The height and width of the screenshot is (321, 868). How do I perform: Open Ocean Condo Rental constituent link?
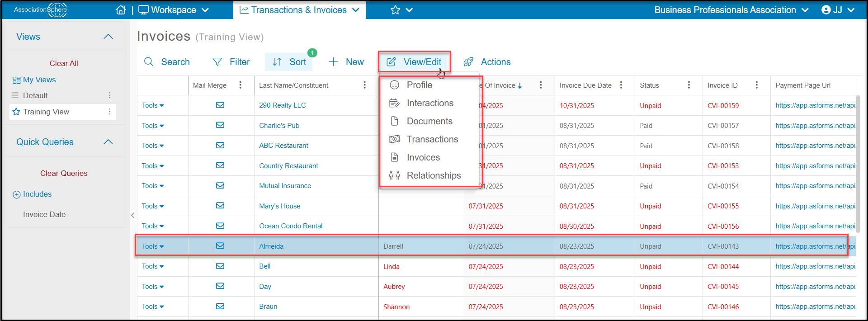pos(291,226)
